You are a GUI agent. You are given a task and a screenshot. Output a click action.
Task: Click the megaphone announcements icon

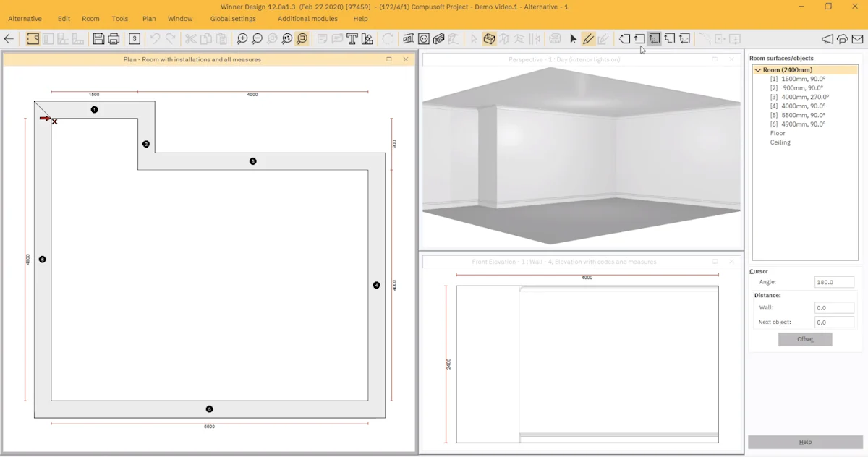pyautogui.click(x=827, y=39)
